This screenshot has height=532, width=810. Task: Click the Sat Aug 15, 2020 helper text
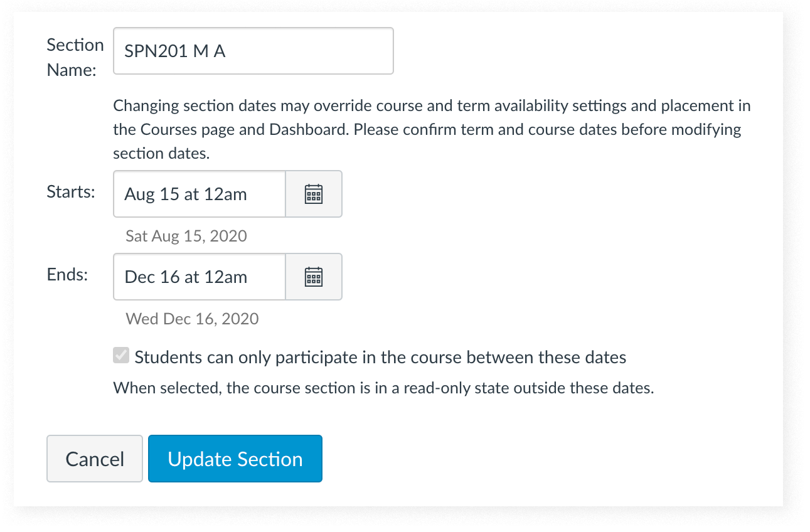[185, 236]
